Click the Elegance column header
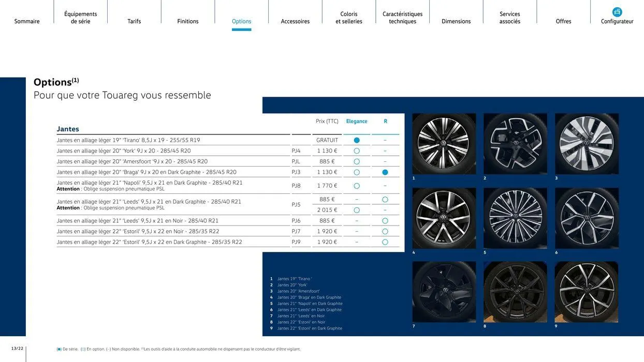The image size is (644, 362). point(357,122)
